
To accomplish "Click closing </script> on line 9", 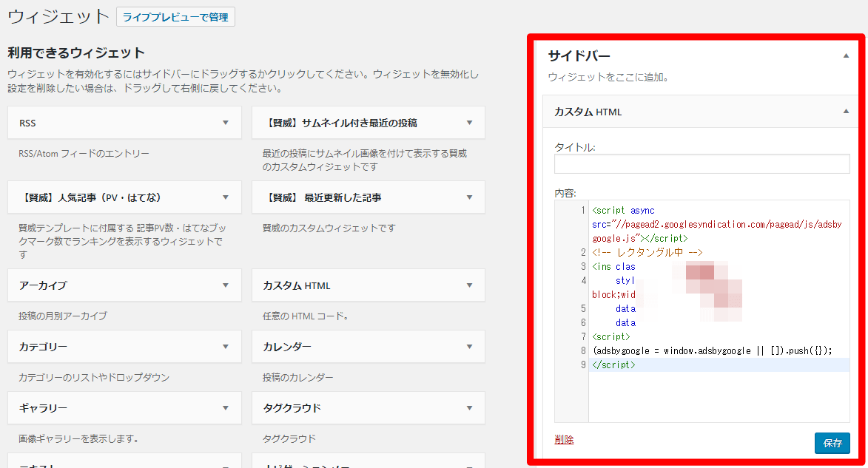I will [x=613, y=364].
